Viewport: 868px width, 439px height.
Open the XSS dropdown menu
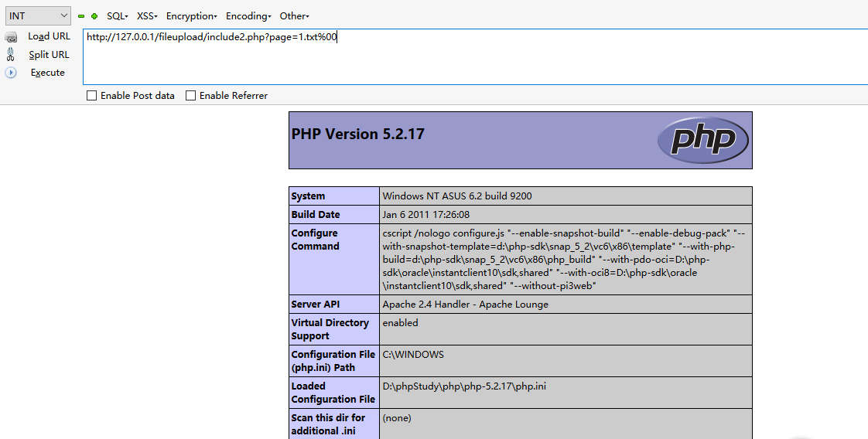[147, 16]
